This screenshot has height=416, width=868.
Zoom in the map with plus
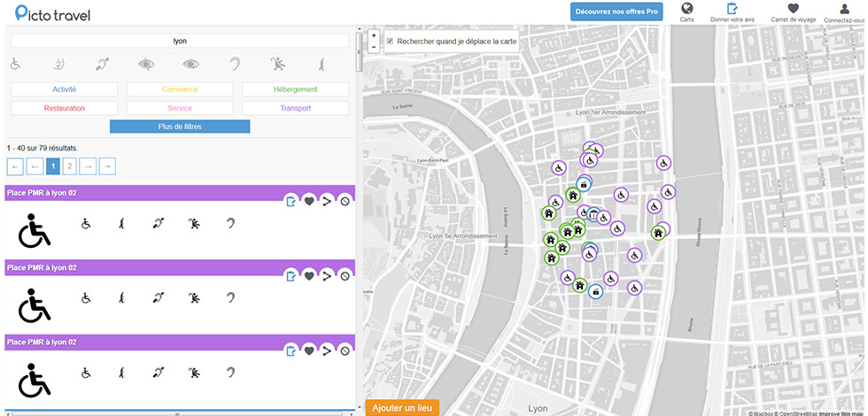[374, 36]
